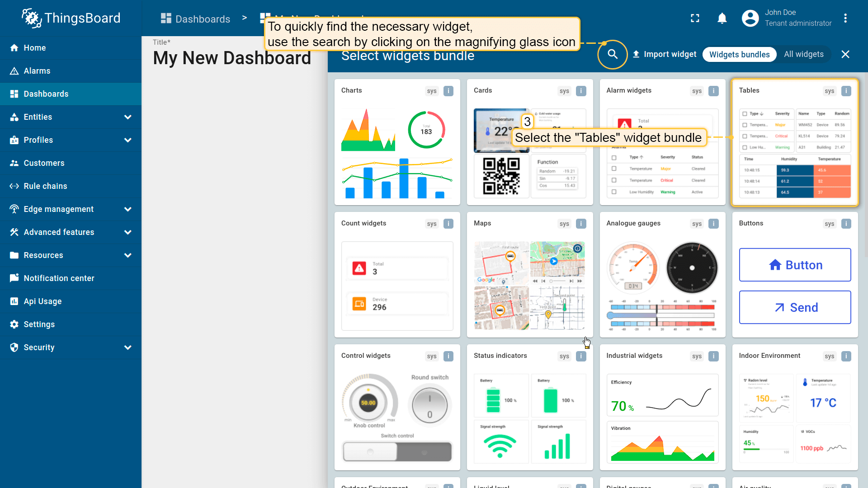868x488 pixels.
Task: Open the Maps widget bundle
Action: [x=529, y=275]
